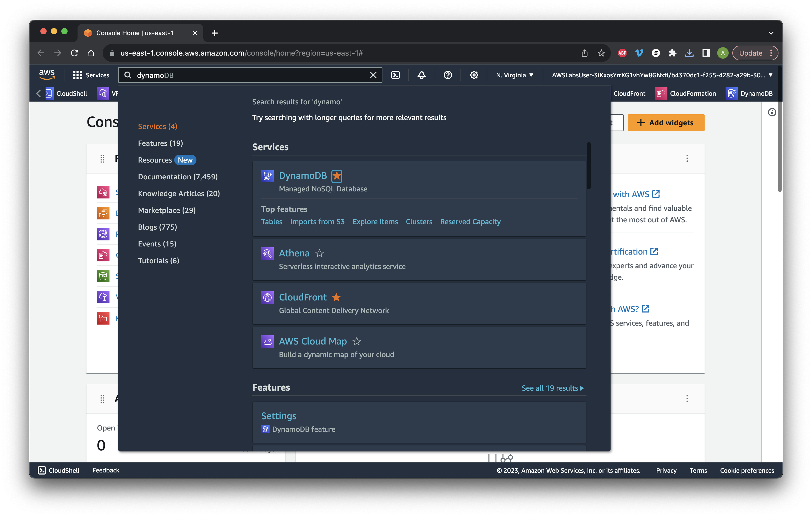Open DynamoDB favorite in the bookmarks bar
The width and height of the screenshot is (812, 517).
point(749,94)
